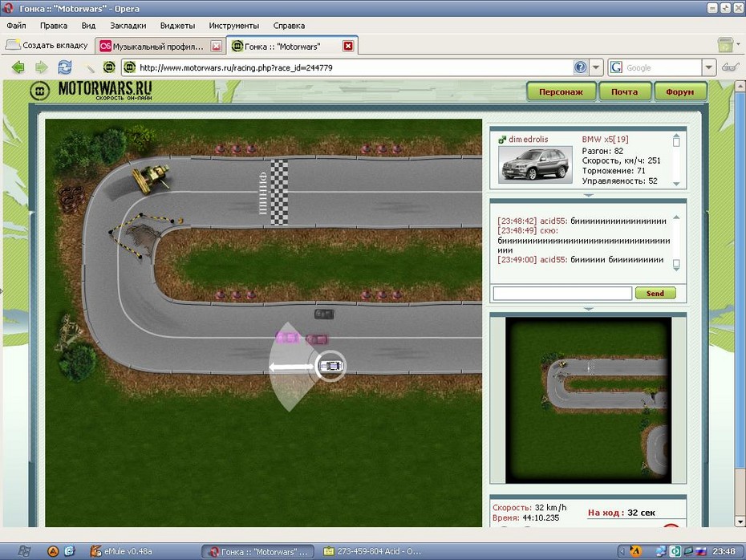Send the chat message with Send
The height and width of the screenshot is (560, 746).
[x=655, y=294]
